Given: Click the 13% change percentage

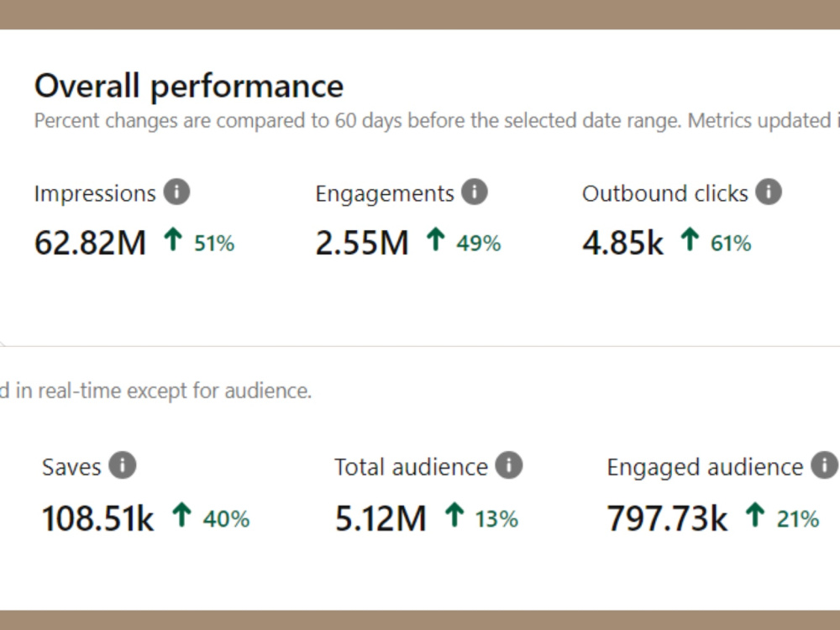Looking at the screenshot, I should click(496, 519).
